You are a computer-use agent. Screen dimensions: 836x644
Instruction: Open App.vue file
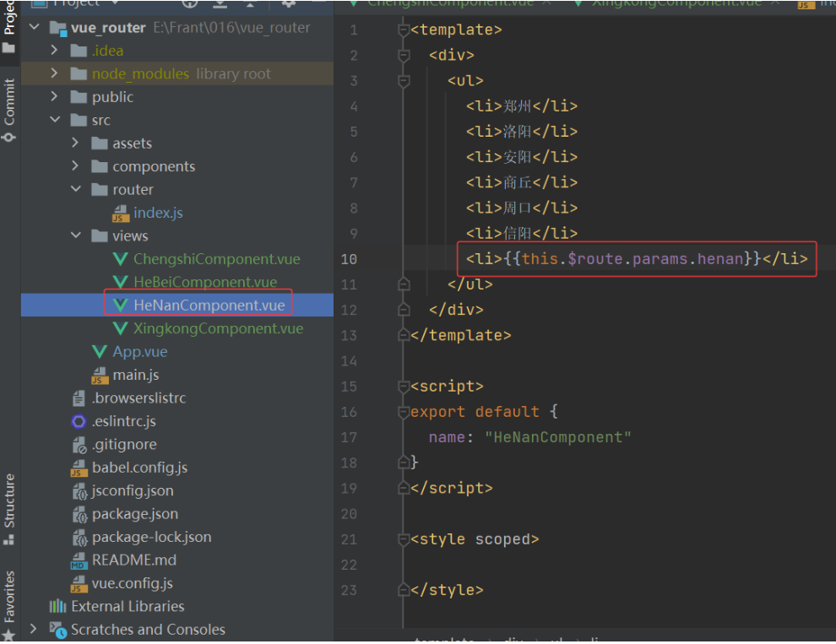tap(139, 352)
